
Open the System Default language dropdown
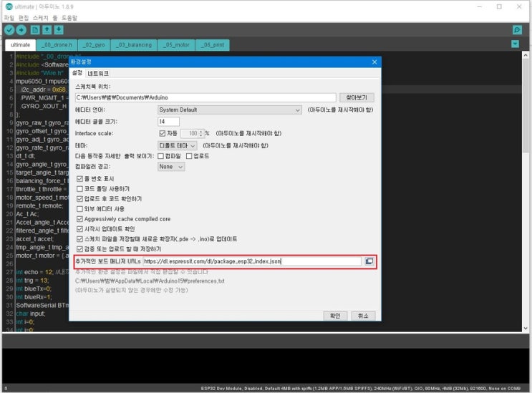[230, 110]
